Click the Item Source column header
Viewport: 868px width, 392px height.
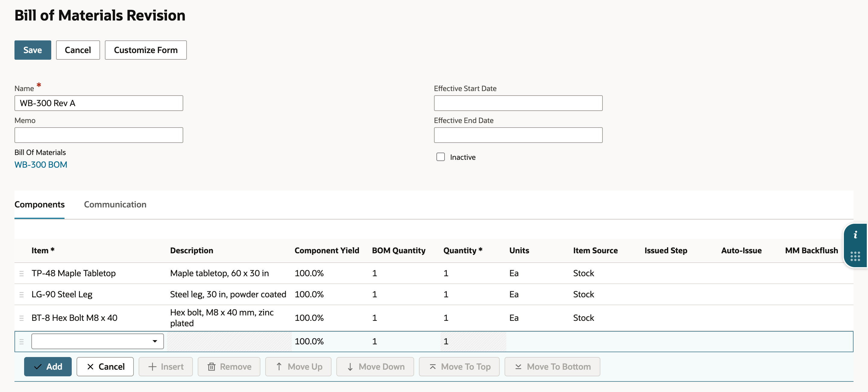(x=596, y=251)
